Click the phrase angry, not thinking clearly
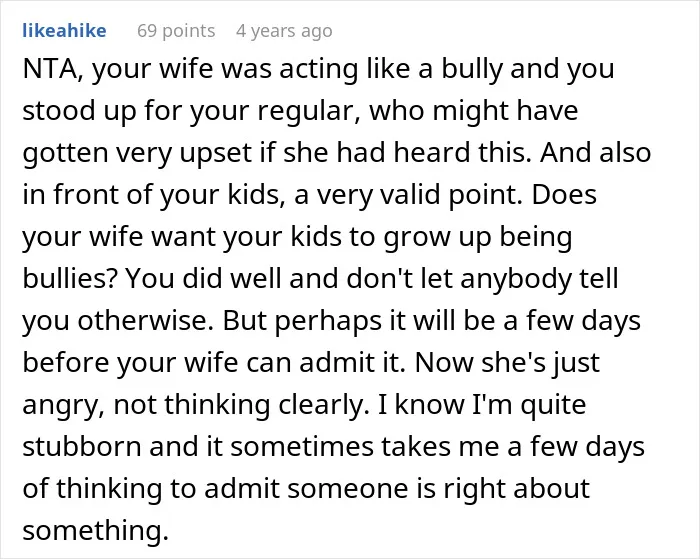This screenshot has width=700, height=559. (x=196, y=405)
